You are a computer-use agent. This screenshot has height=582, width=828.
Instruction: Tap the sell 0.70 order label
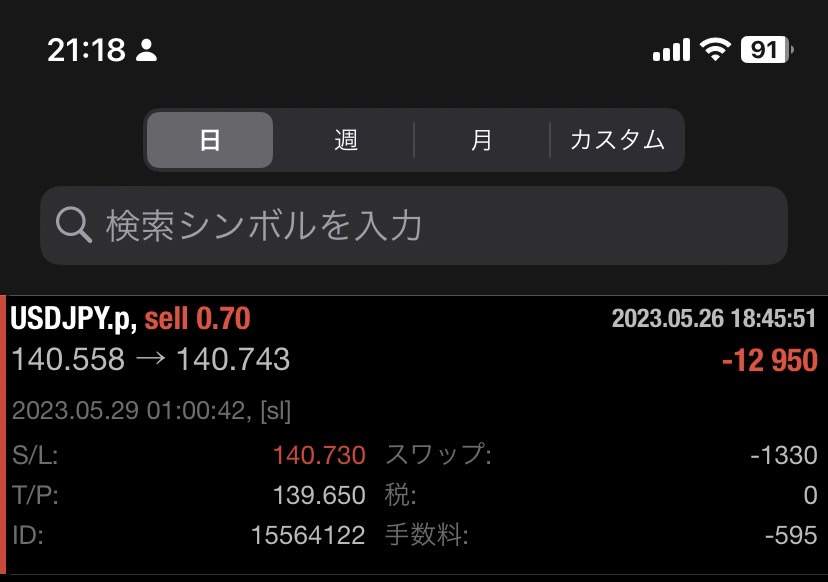(x=197, y=319)
